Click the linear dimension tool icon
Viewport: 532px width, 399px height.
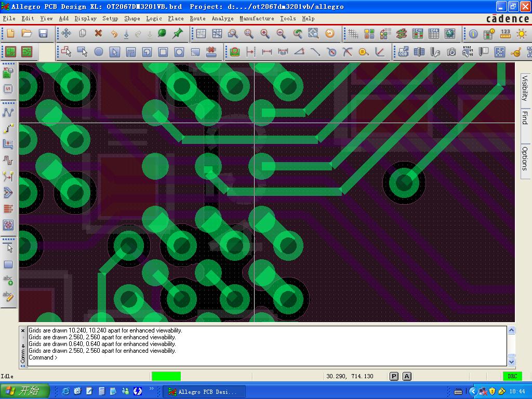pos(267,51)
